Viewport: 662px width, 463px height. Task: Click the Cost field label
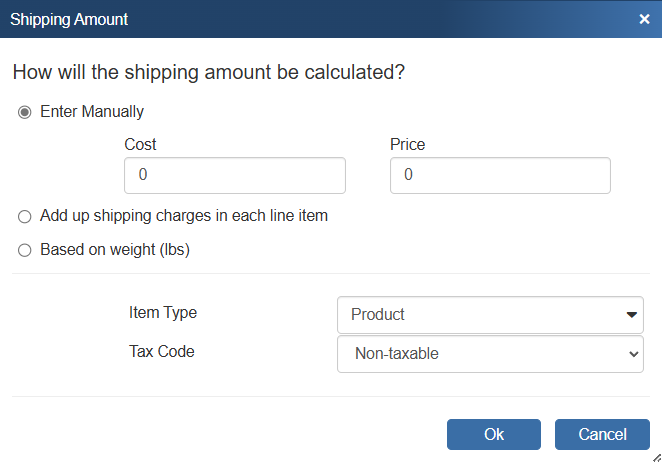click(140, 145)
